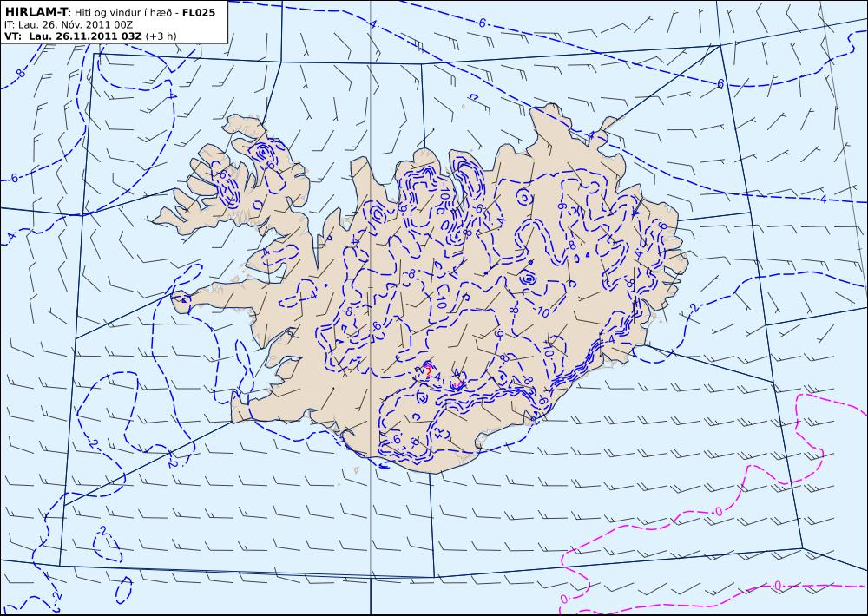Click the '(+3 h)' forecast offset text
The height and width of the screenshot is (616, 868).
(x=161, y=36)
